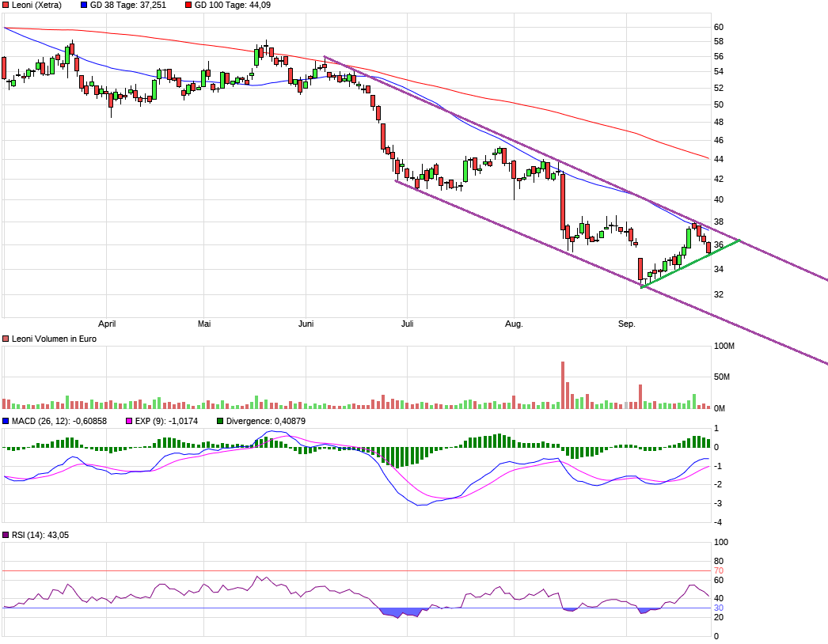Image resolution: width=828 pixels, height=644 pixels.
Task: Click the 'Leoni Volumen in Euro' label
Action: (53, 339)
